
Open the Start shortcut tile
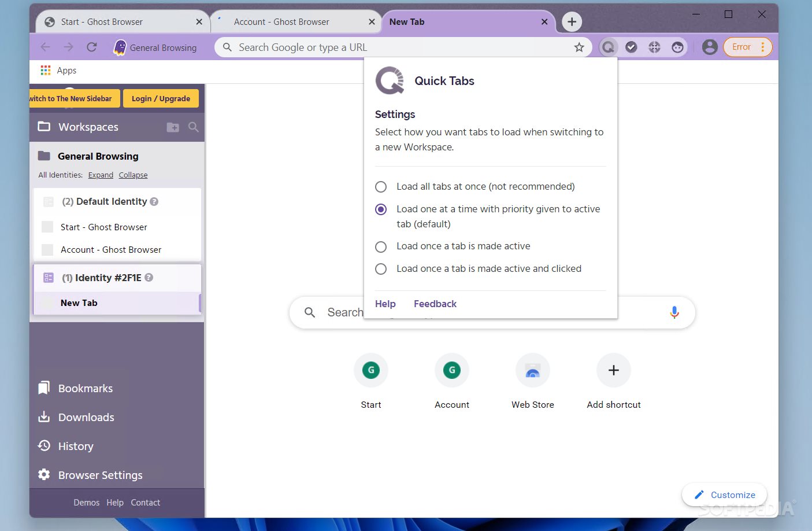371,382
